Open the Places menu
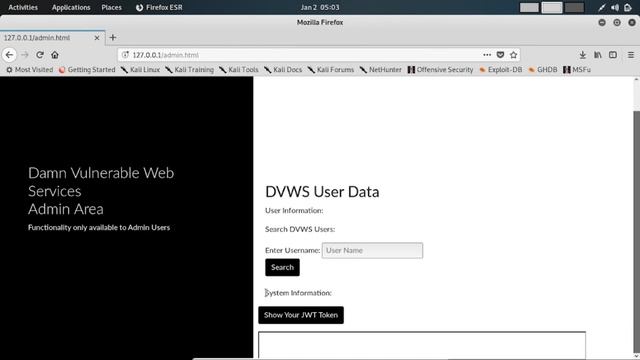 coord(111,7)
